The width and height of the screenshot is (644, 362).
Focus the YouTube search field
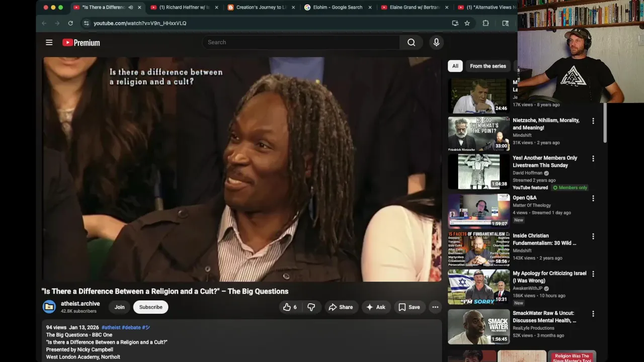[301, 42]
